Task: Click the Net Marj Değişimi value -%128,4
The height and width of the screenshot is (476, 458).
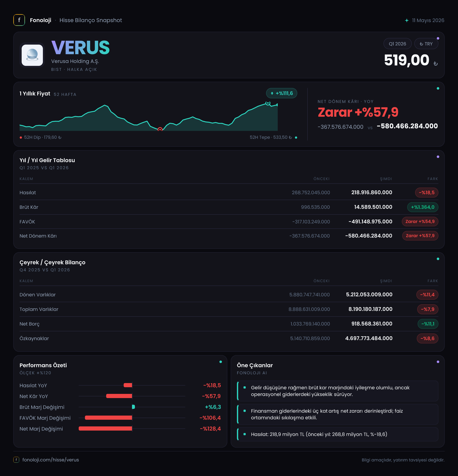Action: tap(210, 429)
